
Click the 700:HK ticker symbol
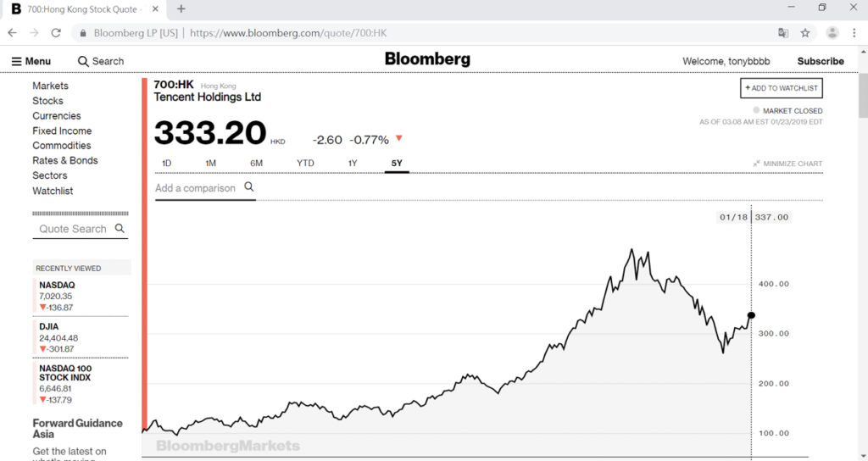pos(174,85)
